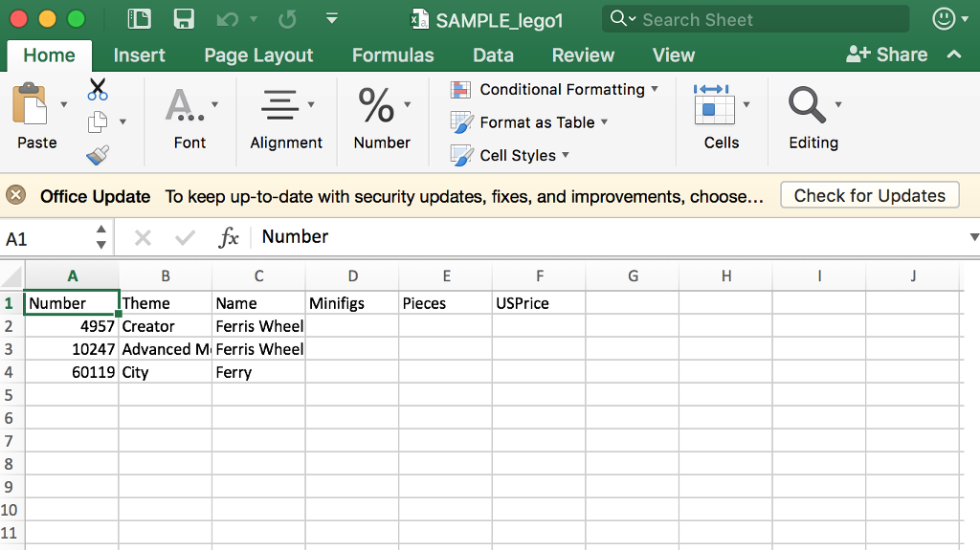Image resolution: width=980 pixels, height=550 pixels.
Task: Select column D header
Action: (x=352, y=276)
